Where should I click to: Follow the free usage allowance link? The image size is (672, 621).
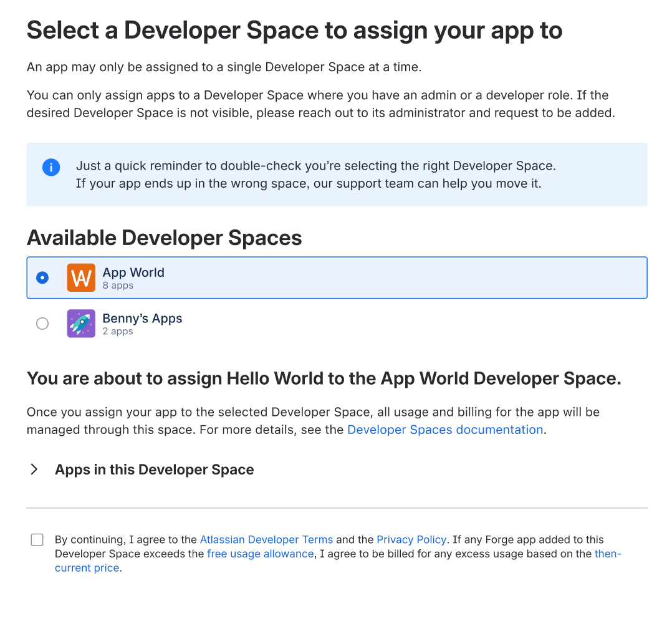260,554
